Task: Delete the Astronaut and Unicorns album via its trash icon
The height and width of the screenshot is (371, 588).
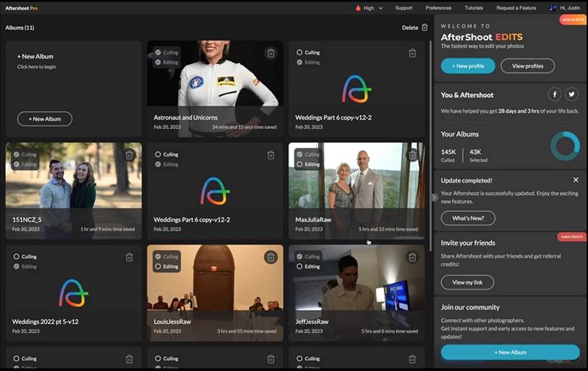Action: [271, 53]
